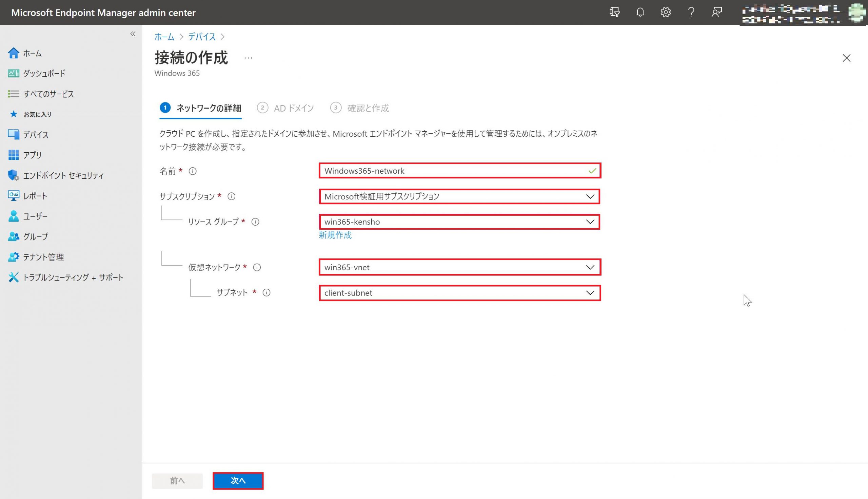This screenshot has width=868, height=499.
Task: Open エンドポイント セキュリティ in sidebar
Action: tap(63, 175)
